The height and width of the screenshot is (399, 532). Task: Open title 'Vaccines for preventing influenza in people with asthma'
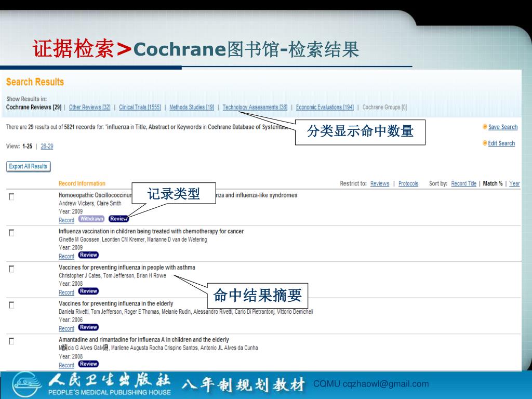127,268
